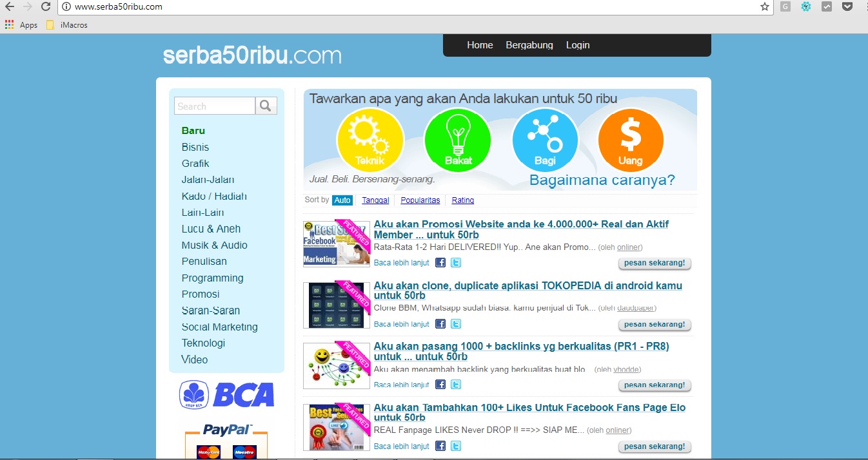Open the Programming category link
868x460 pixels.
tap(212, 278)
